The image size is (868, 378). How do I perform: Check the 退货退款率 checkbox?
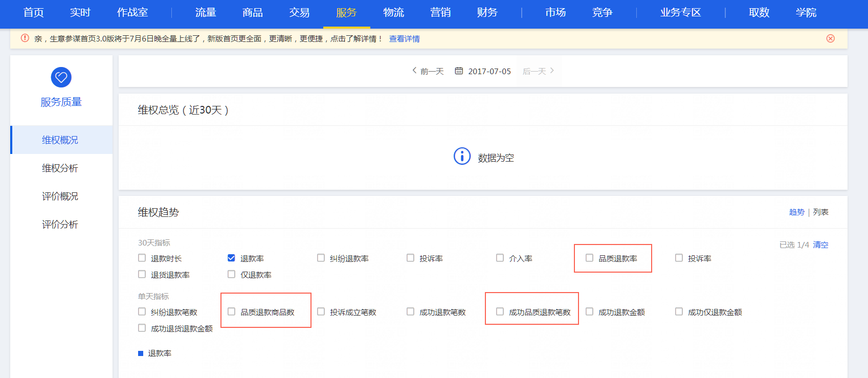(x=142, y=274)
